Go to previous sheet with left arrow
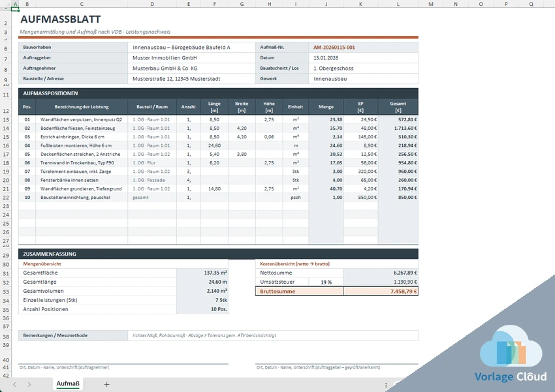Screen dimensions: 555x392 [14, 384]
